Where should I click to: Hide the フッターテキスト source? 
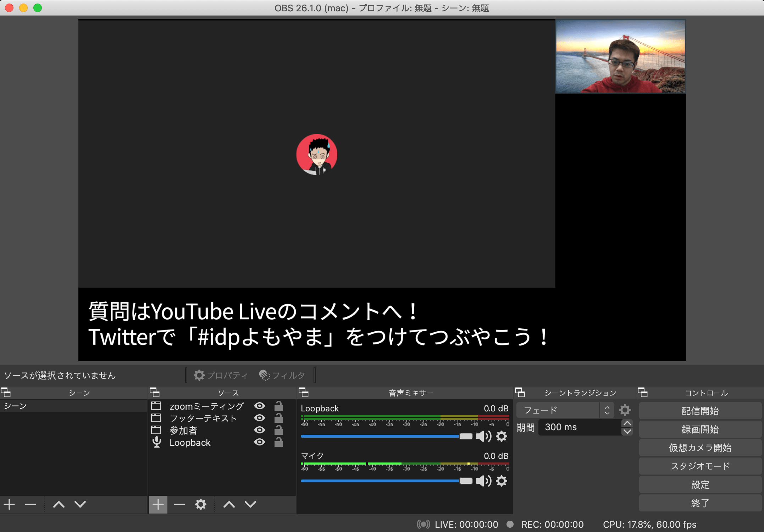pyautogui.click(x=260, y=418)
